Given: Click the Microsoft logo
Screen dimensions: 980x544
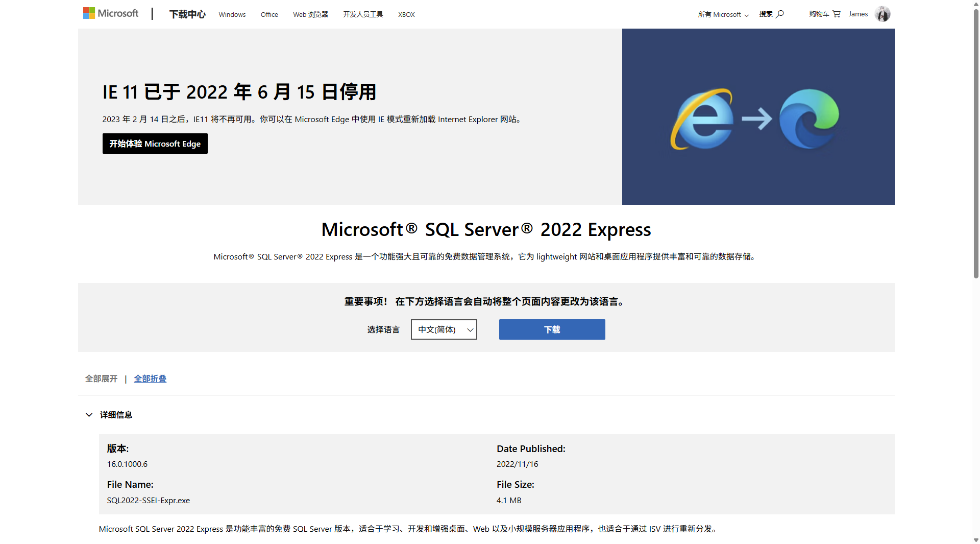Looking at the screenshot, I should pyautogui.click(x=111, y=13).
